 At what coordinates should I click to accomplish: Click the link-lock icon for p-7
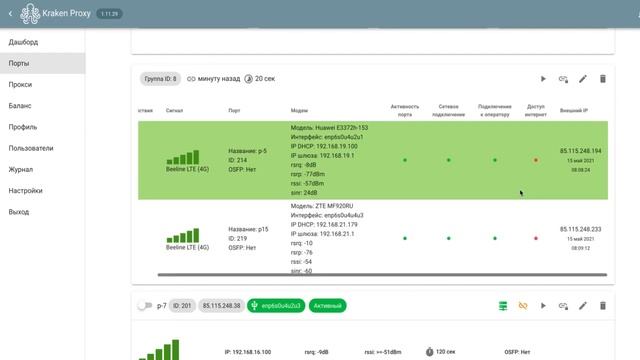(x=563, y=306)
